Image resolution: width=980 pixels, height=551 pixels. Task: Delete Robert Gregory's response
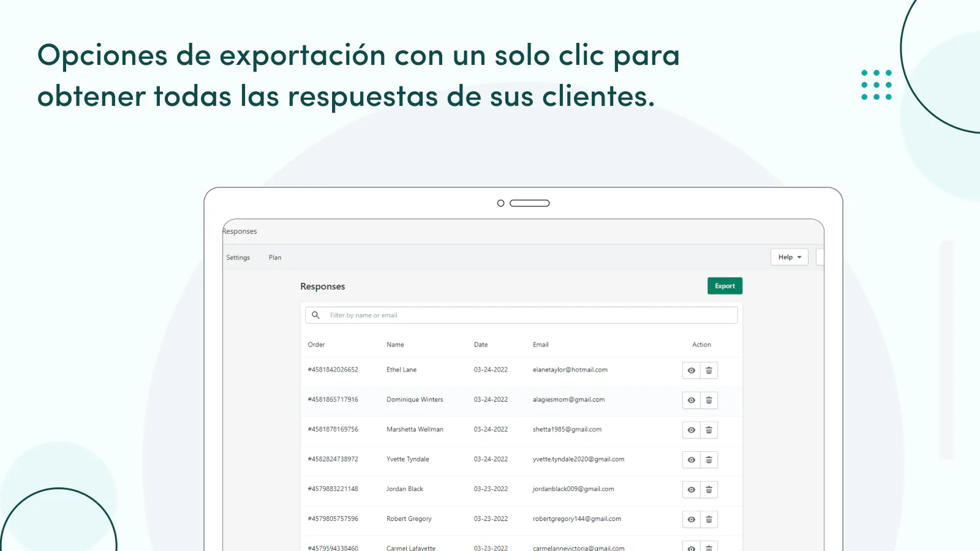(709, 520)
